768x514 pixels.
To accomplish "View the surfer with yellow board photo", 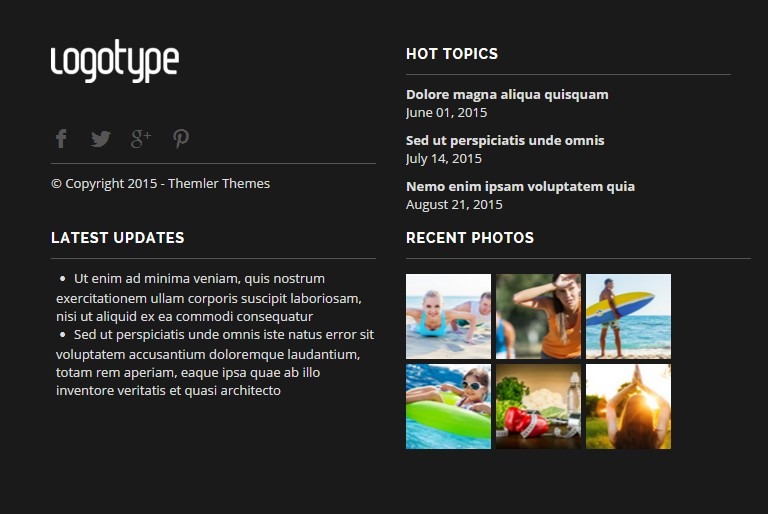I will coord(628,317).
